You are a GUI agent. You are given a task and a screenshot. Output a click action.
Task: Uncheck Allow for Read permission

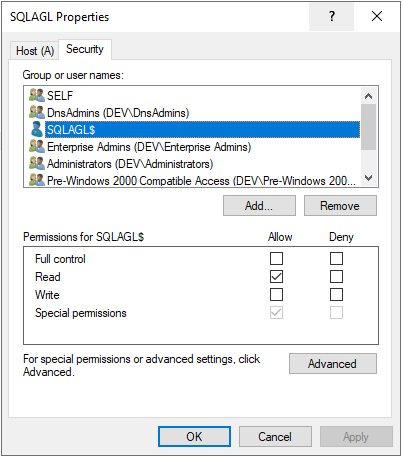click(x=276, y=276)
